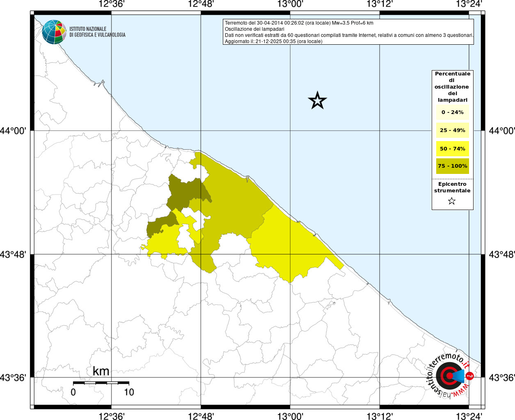Viewport: 515px width, 420px height.
Task: Click the bottom axis label 12°36'
Action: 111,416
